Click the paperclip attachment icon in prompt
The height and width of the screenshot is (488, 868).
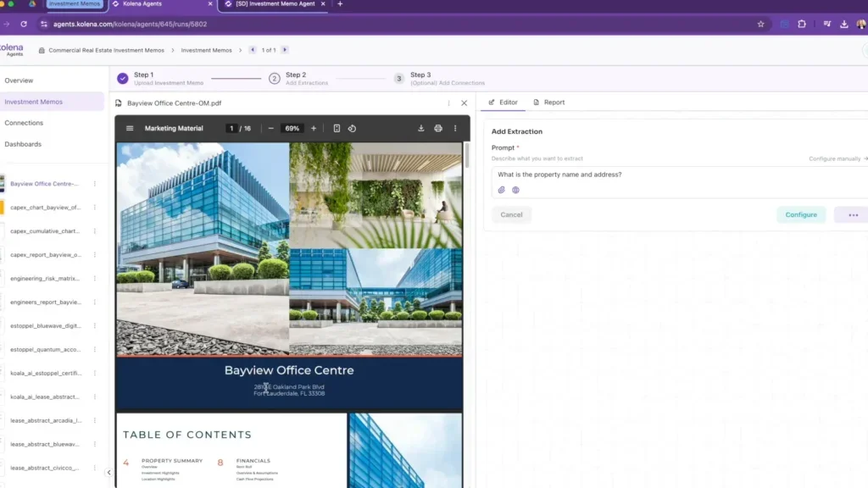click(x=501, y=190)
